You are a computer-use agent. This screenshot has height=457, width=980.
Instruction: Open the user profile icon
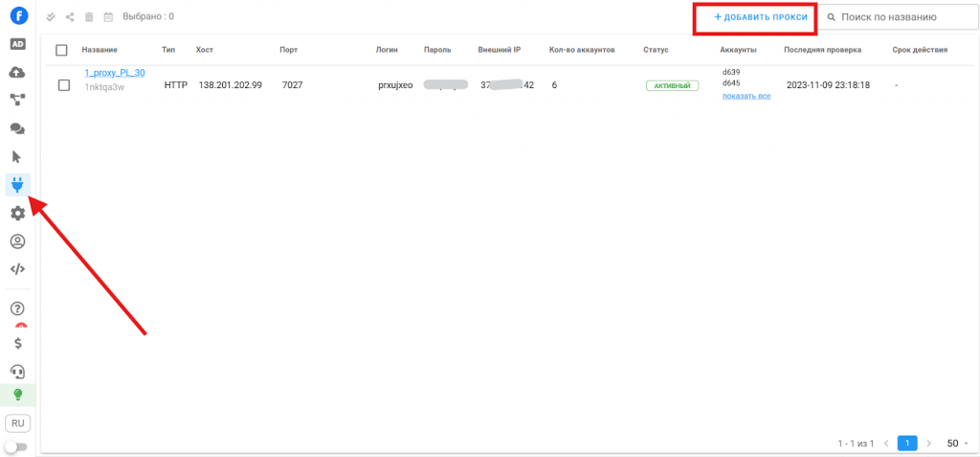click(17, 241)
